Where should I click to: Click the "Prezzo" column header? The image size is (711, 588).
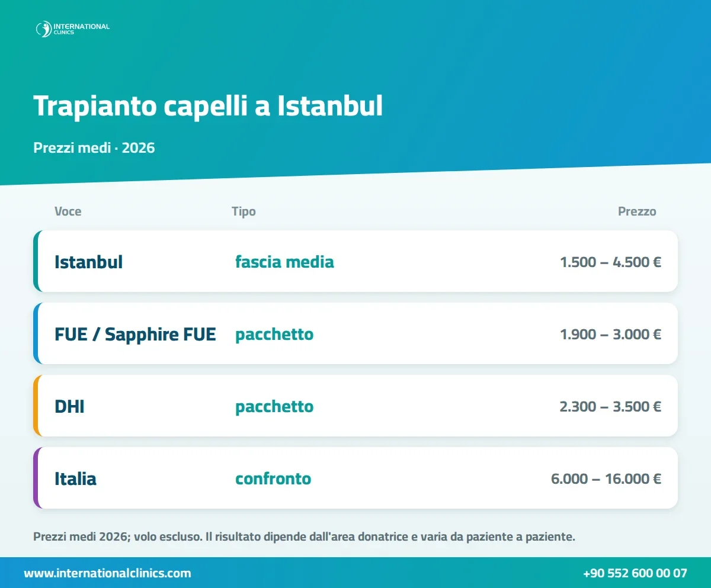coord(637,211)
